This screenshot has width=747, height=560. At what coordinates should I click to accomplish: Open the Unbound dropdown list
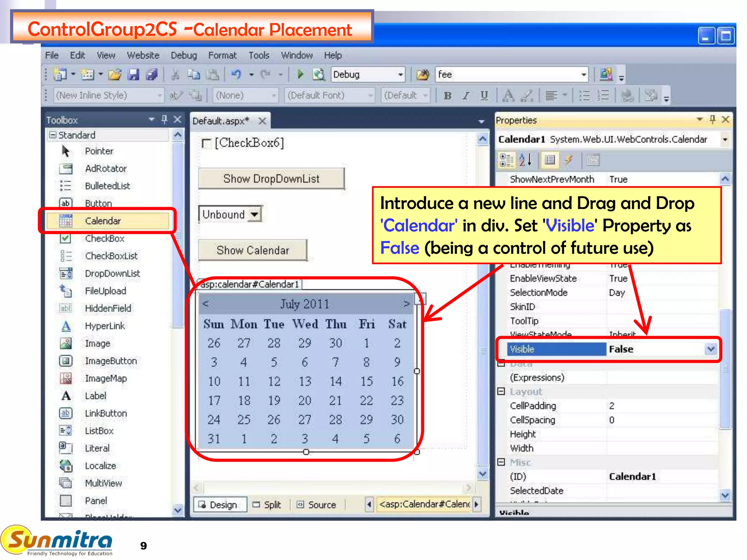255,214
